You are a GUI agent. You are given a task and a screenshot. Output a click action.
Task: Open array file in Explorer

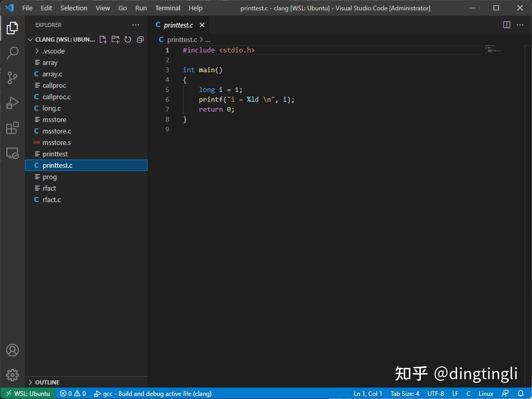pos(86,63)
